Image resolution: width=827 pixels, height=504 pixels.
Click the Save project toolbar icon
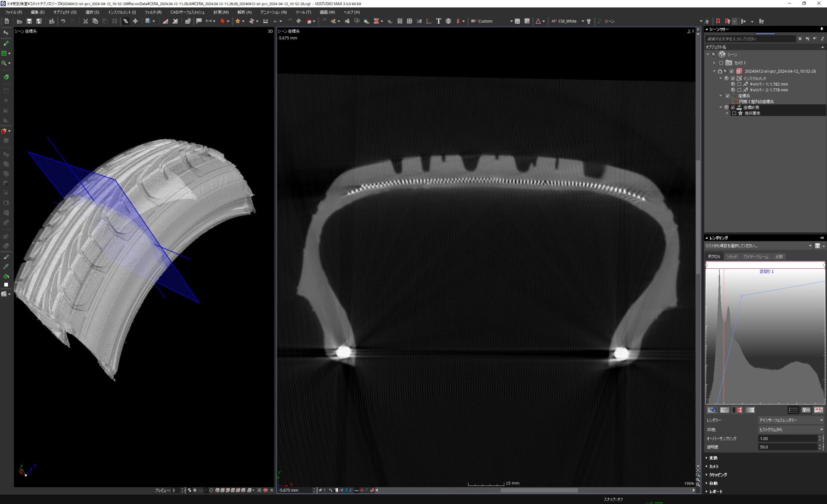[29, 21]
